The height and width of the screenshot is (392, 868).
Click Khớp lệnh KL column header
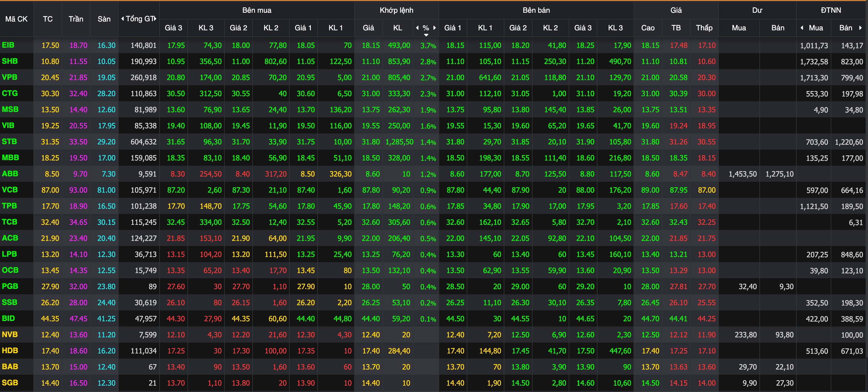398,28
